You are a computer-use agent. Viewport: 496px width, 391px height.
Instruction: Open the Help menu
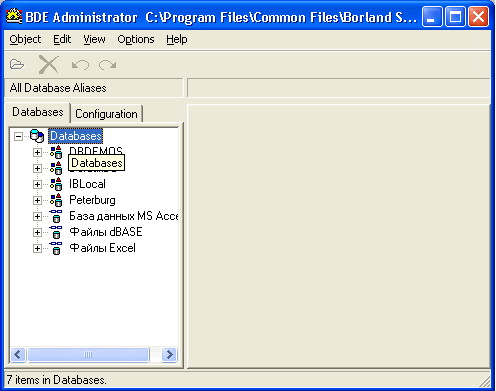coord(177,39)
